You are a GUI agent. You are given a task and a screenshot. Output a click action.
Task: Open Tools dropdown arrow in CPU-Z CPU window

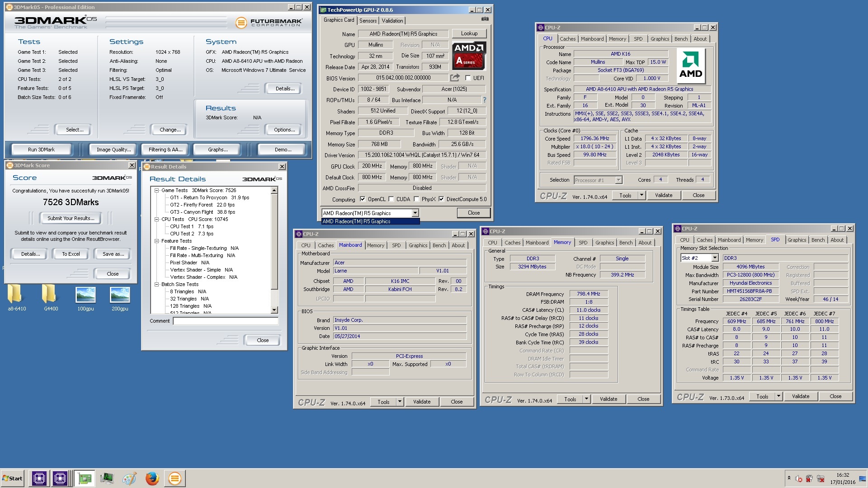(641, 195)
